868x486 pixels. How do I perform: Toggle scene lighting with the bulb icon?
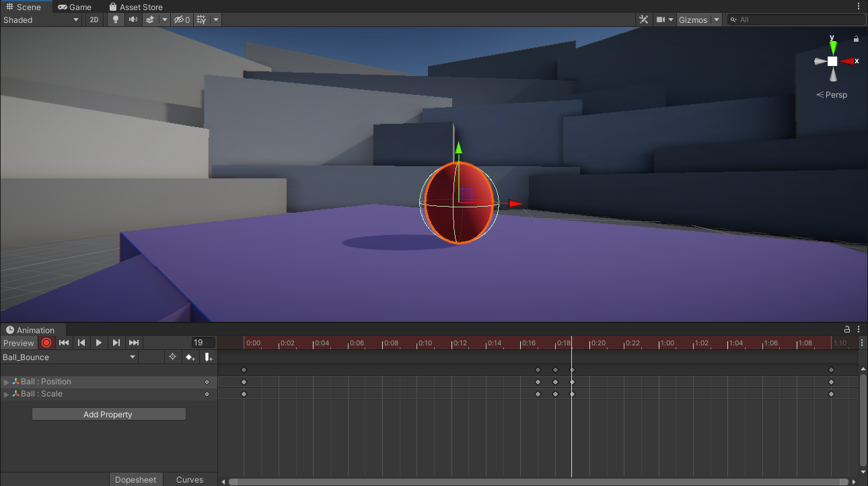[116, 20]
